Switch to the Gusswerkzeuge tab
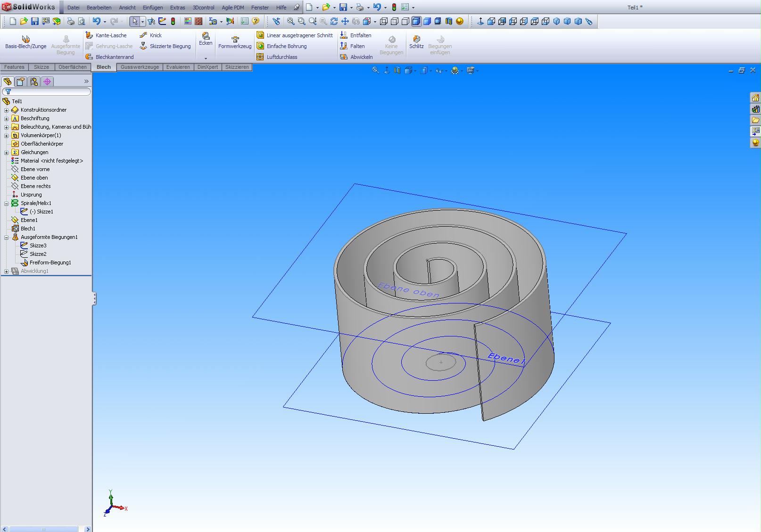This screenshot has width=761, height=532. pos(140,67)
